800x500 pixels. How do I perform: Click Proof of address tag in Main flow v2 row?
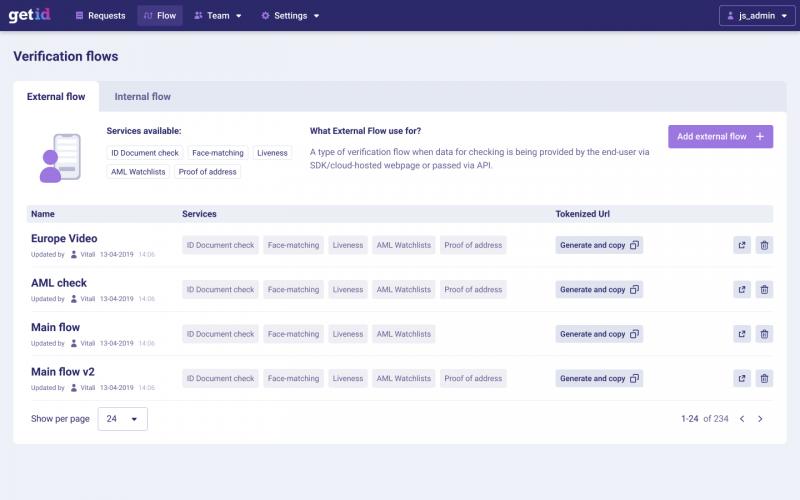[x=473, y=379]
